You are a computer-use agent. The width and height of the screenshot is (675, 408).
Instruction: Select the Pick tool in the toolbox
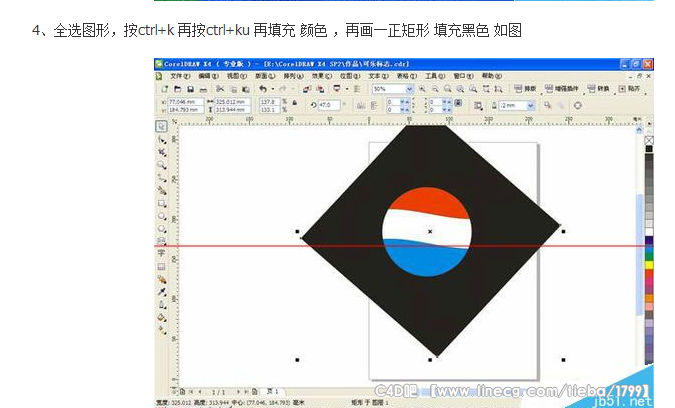[162, 127]
